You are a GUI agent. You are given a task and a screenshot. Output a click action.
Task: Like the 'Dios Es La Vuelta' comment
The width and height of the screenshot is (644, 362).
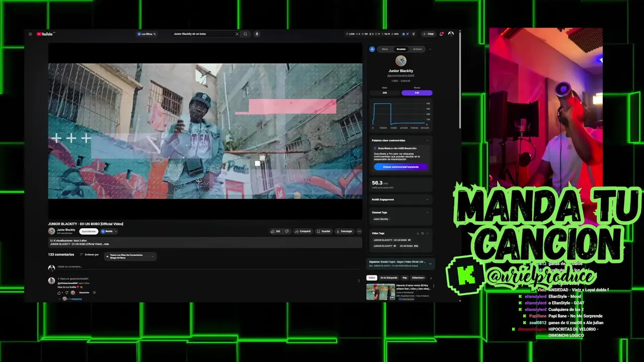(x=59, y=293)
